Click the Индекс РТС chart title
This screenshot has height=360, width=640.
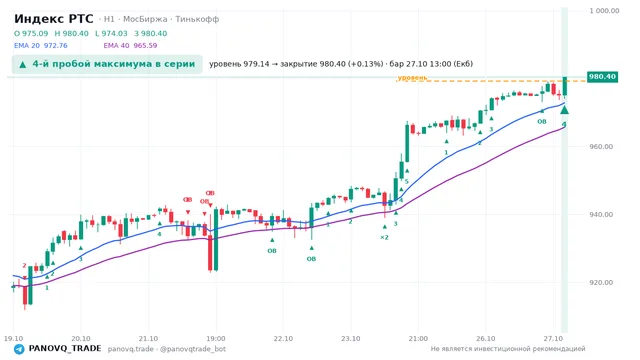pyautogui.click(x=53, y=19)
